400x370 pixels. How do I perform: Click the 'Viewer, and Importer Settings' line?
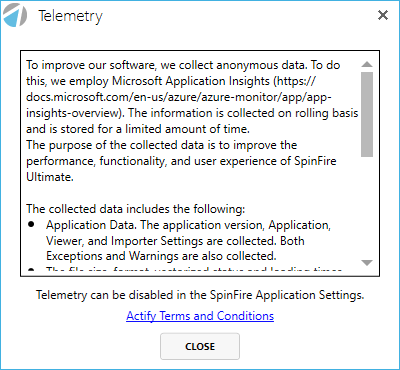click(x=175, y=241)
